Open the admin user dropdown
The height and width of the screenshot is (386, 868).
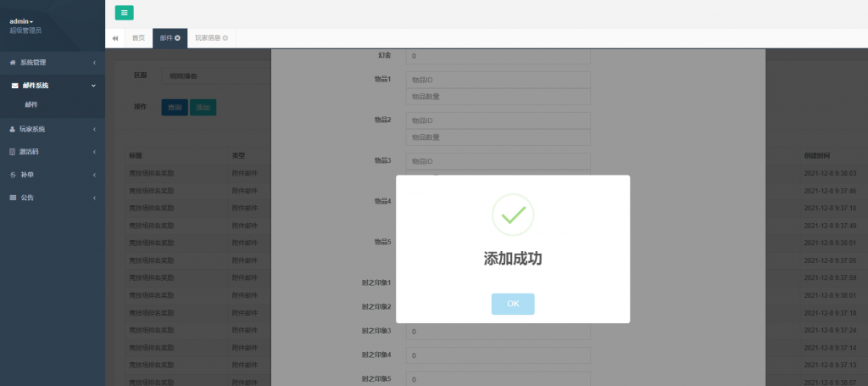[x=21, y=21]
